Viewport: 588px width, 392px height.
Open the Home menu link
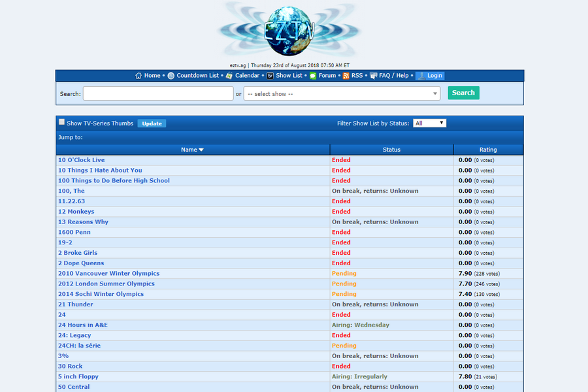point(152,75)
